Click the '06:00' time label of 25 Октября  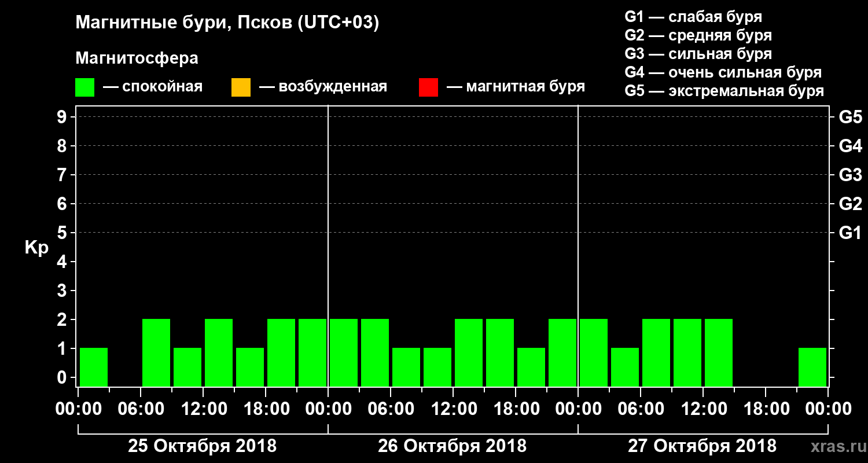(142, 409)
